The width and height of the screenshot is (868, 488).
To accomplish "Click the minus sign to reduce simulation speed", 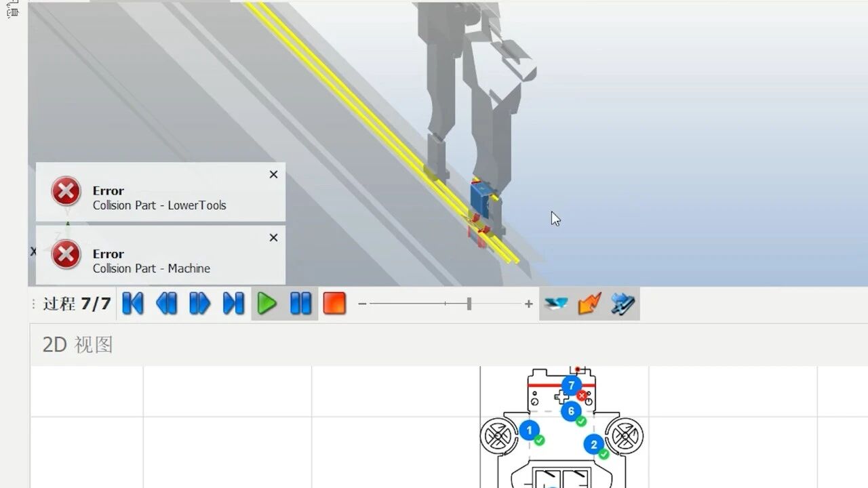I will pyautogui.click(x=362, y=304).
